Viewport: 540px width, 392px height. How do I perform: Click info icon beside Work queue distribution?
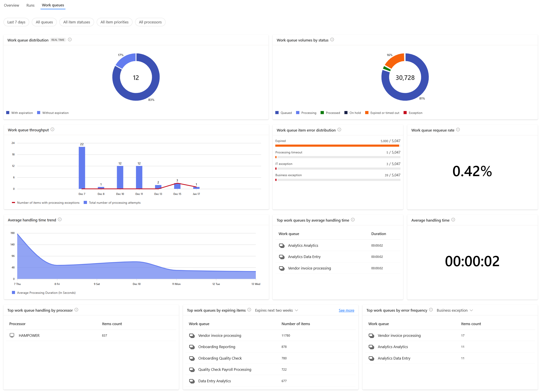pyautogui.click(x=70, y=40)
